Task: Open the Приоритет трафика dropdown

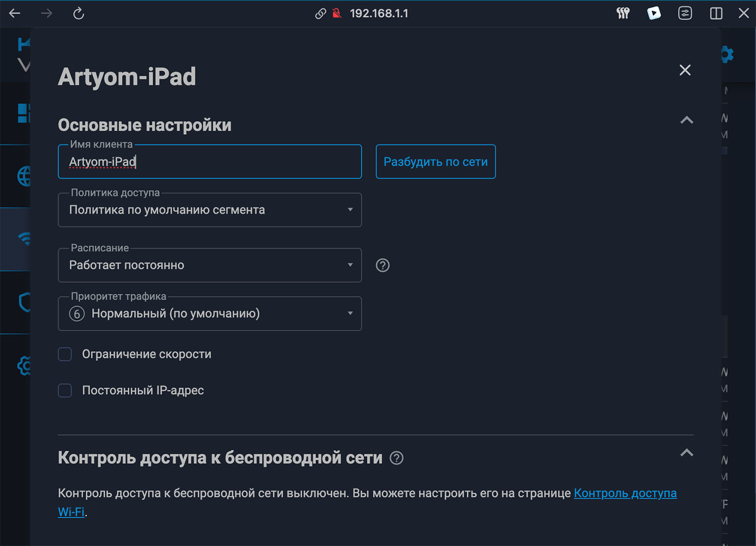Action: [210, 314]
